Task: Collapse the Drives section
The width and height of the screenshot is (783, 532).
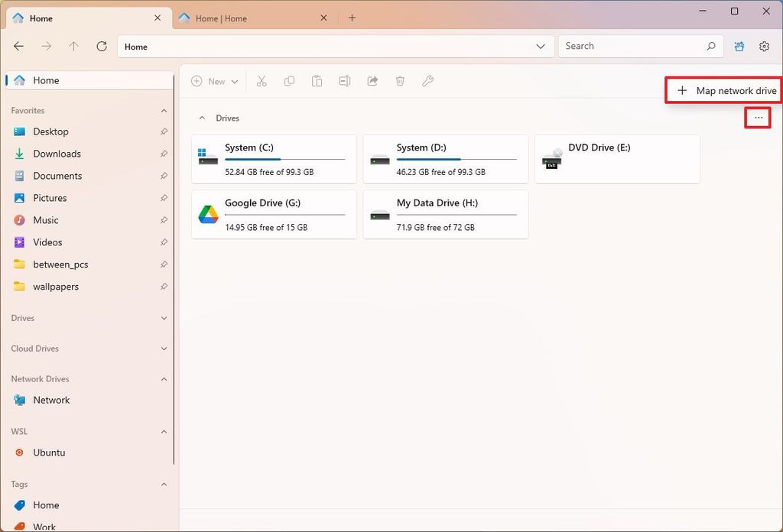Action: (201, 118)
